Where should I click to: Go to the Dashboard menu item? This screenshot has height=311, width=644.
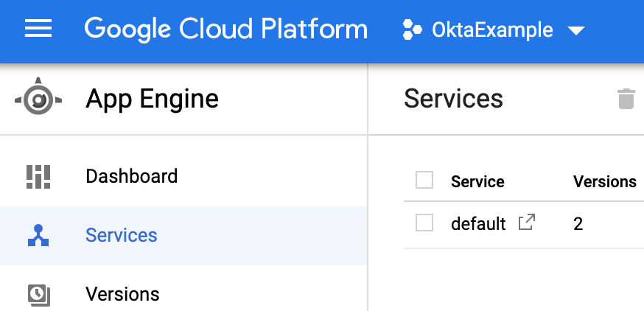pyautogui.click(x=131, y=177)
